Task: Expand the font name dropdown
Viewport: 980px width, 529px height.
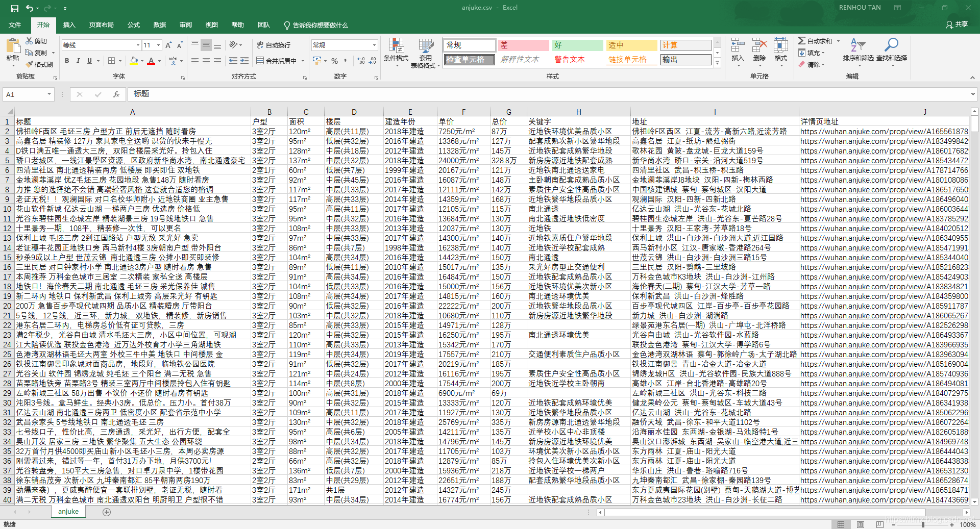Action: click(x=138, y=45)
